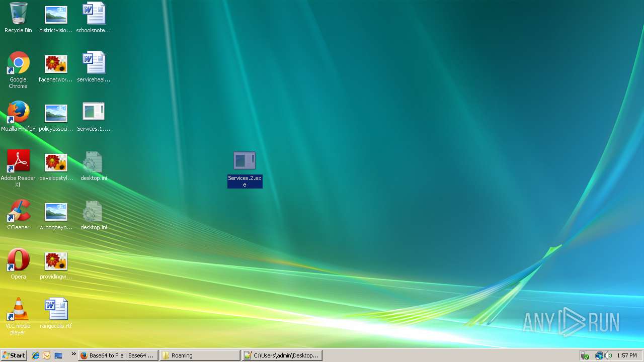Select the desktop.ini next to developstyl
This screenshot has width=644, height=362.
point(94,165)
